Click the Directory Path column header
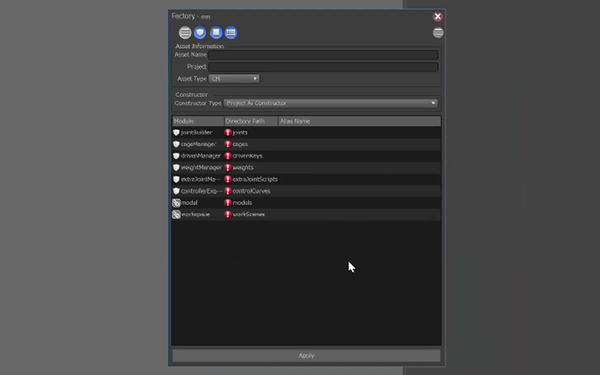 pos(251,121)
